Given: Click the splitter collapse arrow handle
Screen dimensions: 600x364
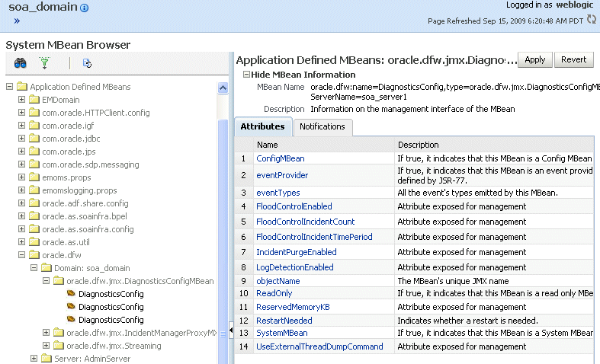Looking at the screenshot, I should [231, 330].
